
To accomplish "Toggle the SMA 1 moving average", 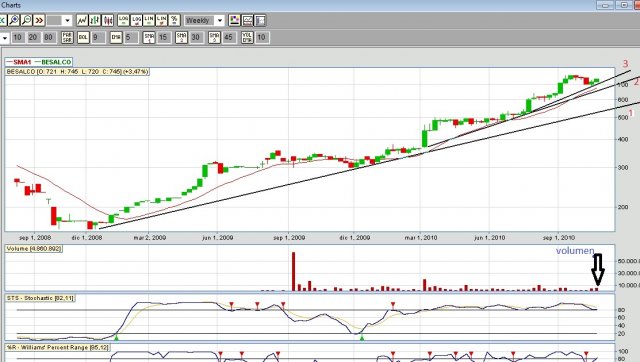I will point(149,38).
